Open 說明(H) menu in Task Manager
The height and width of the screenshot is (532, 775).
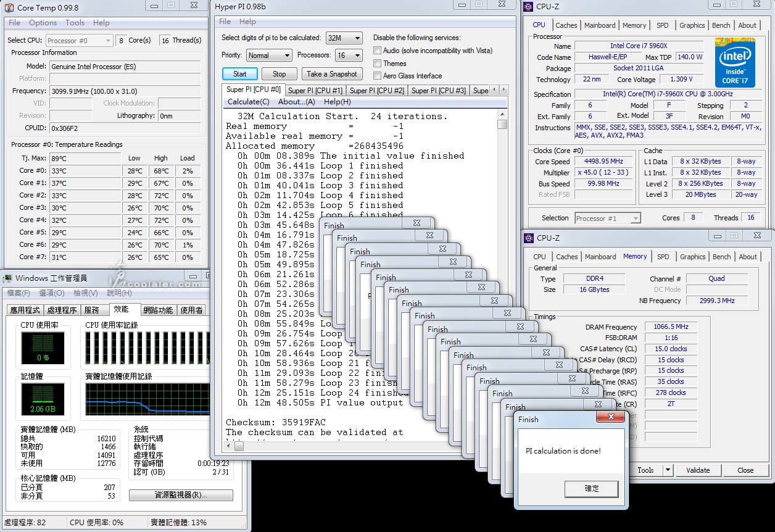[x=119, y=293]
